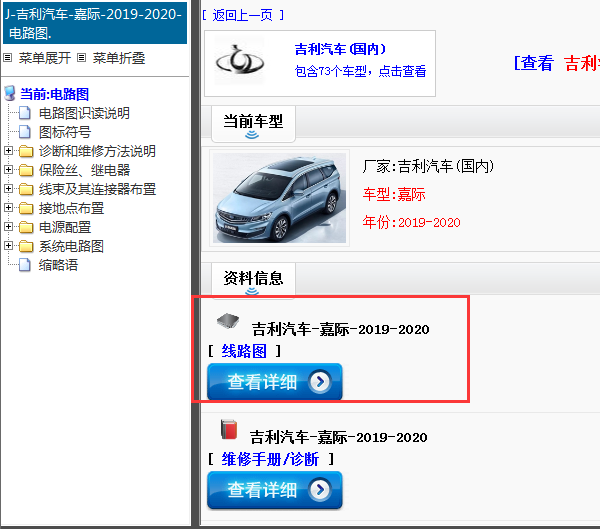Screen dimensions: 600x529
Task: Expand the 电源配置 tree node
Action: click(x=8, y=227)
